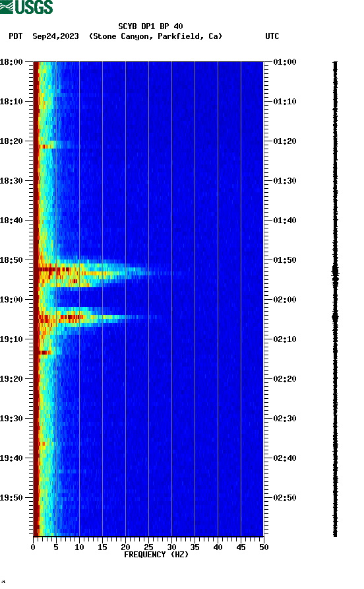Click the 19:20 PDT time label
The height and width of the screenshot is (589, 364).
pyautogui.click(x=11, y=379)
